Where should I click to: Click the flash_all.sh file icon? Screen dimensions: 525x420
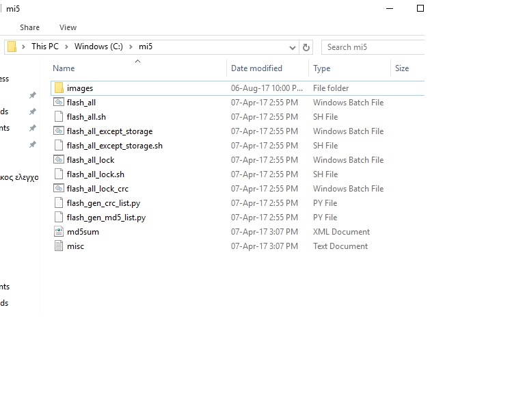click(59, 117)
